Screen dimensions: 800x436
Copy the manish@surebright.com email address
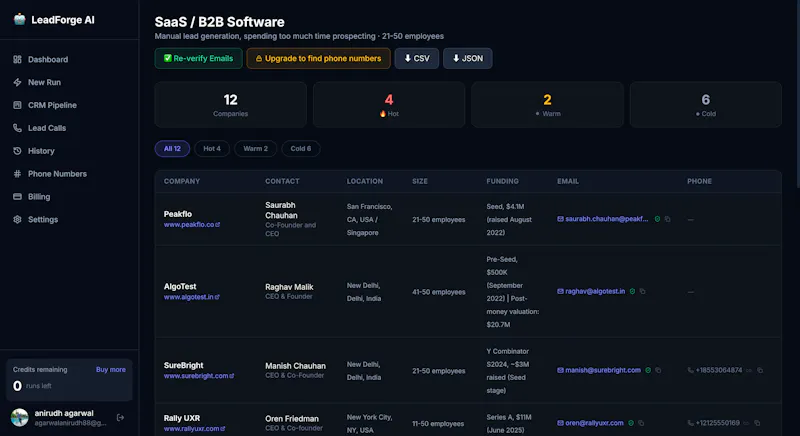[658, 370]
